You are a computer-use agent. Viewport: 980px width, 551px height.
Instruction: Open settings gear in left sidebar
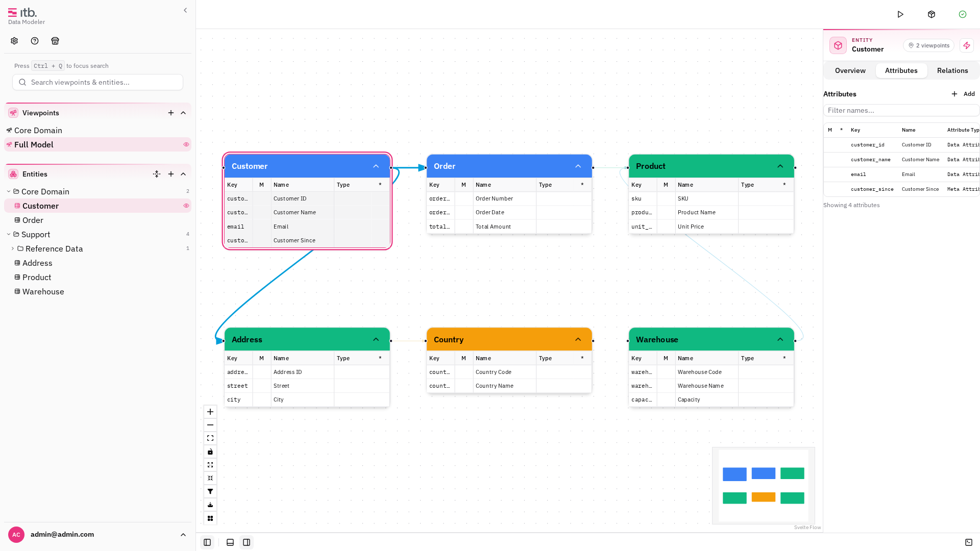[x=14, y=41]
